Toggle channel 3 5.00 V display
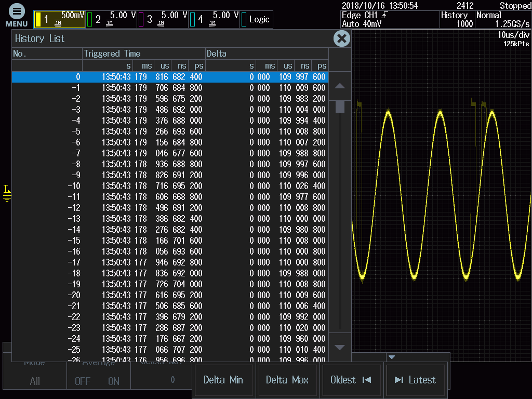Viewport: 532px width, 399px height. tap(163, 19)
